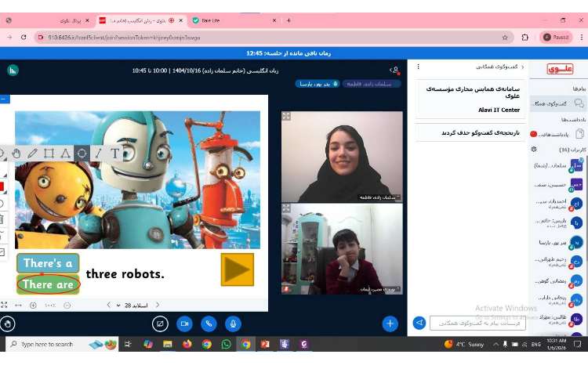The image size is (588, 376).
Task: Zoom in on the presentation
Action: pyautogui.click(x=33, y=305)
